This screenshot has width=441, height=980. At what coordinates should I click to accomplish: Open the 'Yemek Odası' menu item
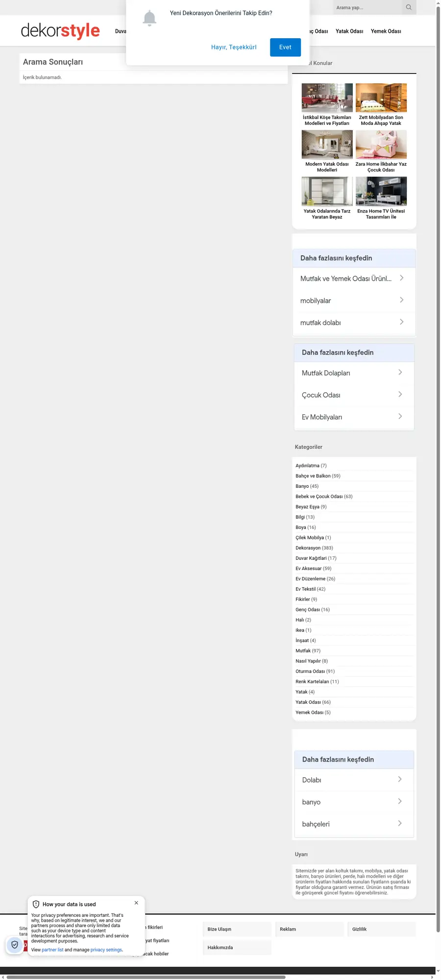pos(386,31)
